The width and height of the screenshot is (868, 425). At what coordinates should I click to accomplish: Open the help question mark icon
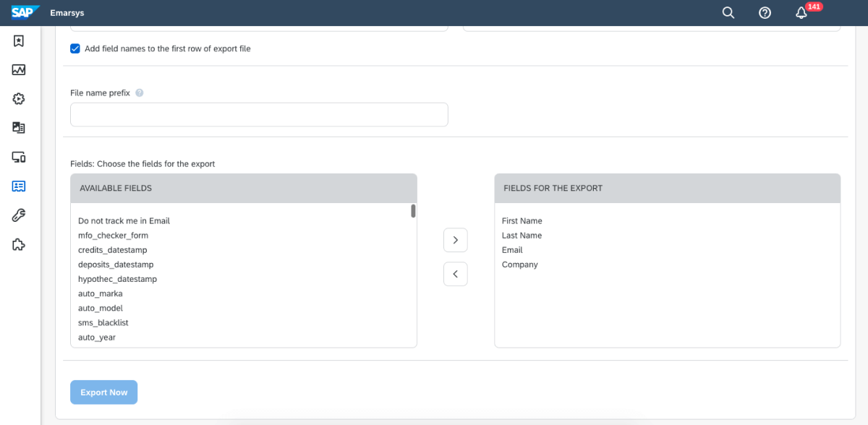(765, 13)
